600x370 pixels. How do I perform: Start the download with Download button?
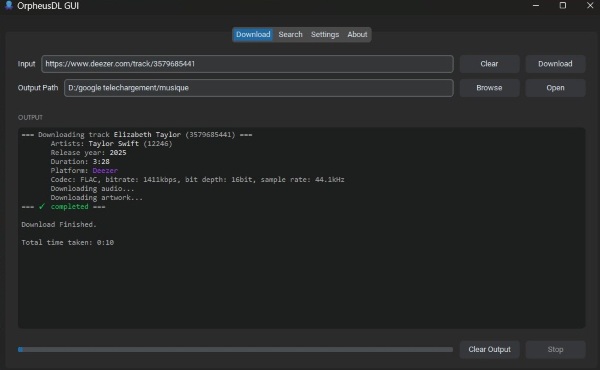(555, 64)
